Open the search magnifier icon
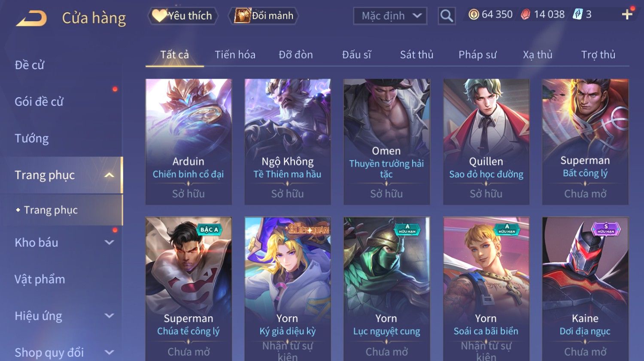This screenshot has width=644, height=361. click(447, 16)
